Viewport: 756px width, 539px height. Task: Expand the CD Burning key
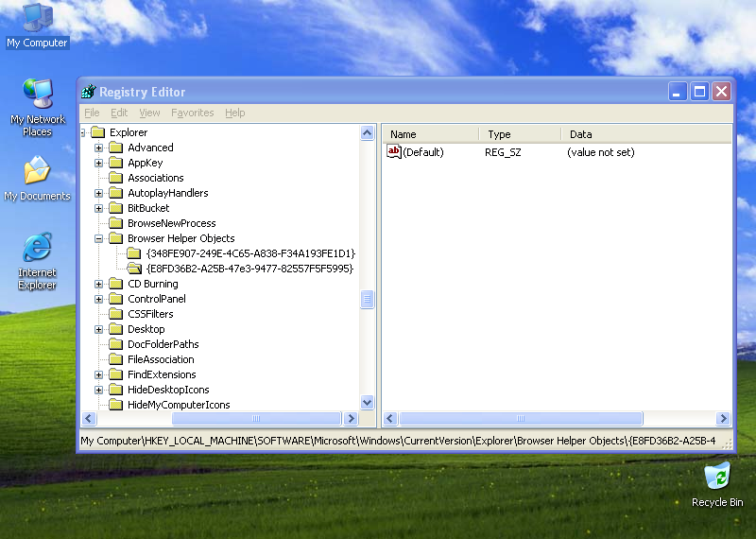[98, 284]
